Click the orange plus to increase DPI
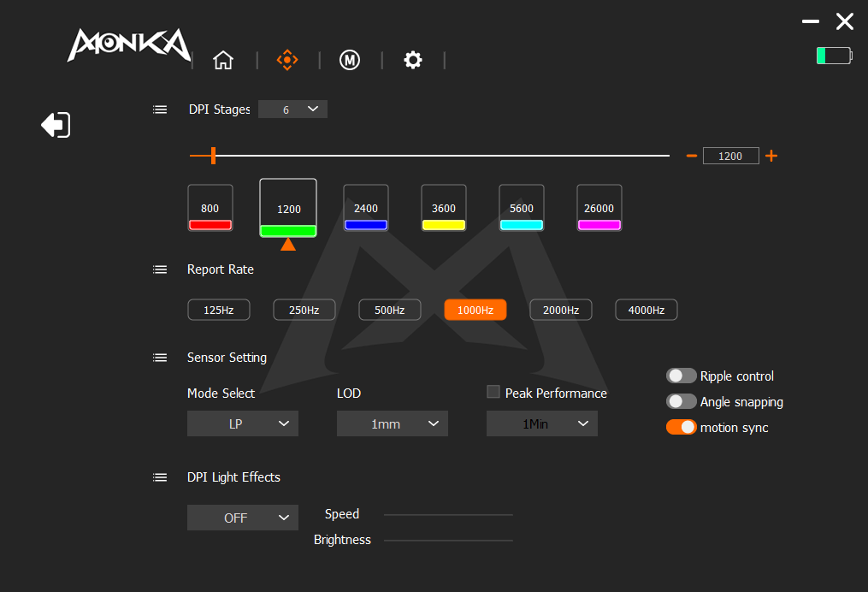The height and width of the screenshot is (592, 868). pos(771,156)
